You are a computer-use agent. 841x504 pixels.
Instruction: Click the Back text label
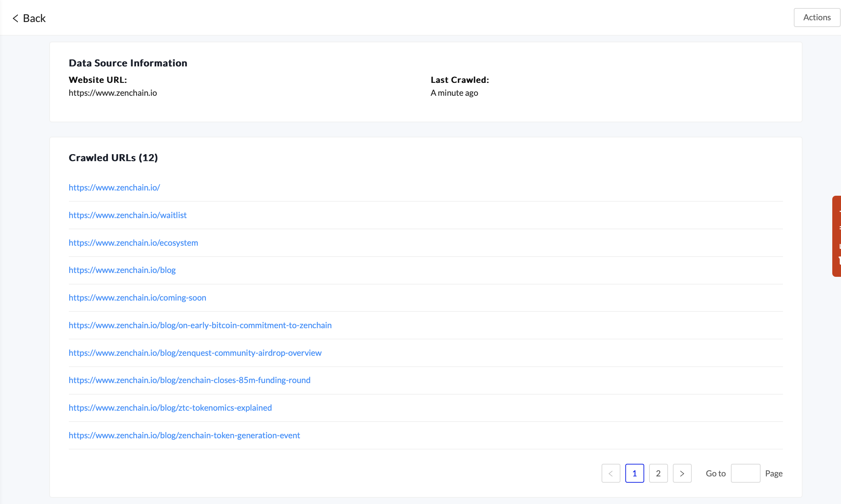(x=34, y=18)
